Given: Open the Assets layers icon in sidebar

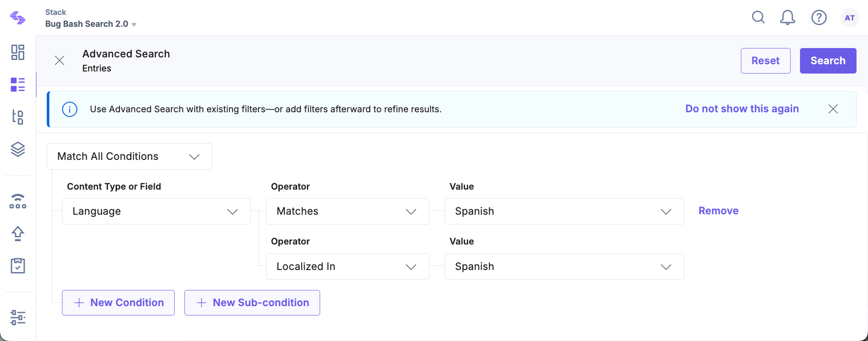Looking at the screenshot, I should coord(18,149).
